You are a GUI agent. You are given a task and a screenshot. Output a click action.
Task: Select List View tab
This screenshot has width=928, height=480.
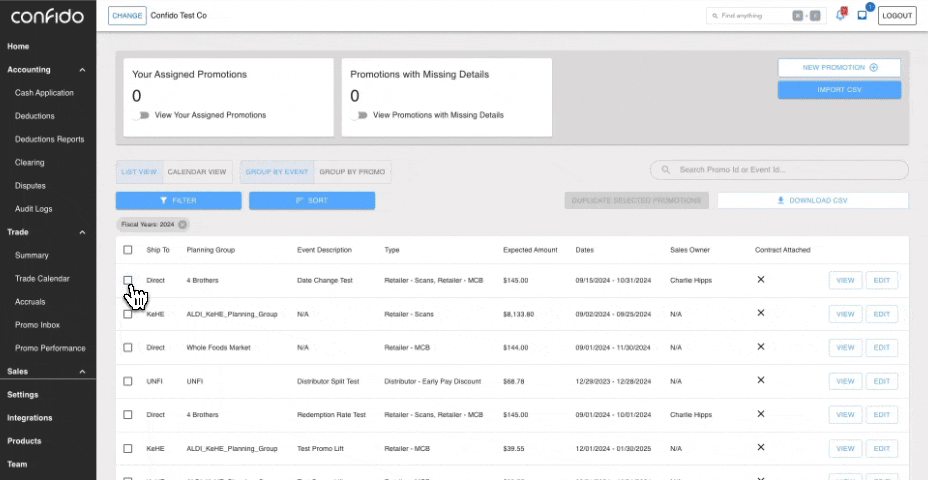(x=139, y=172)
